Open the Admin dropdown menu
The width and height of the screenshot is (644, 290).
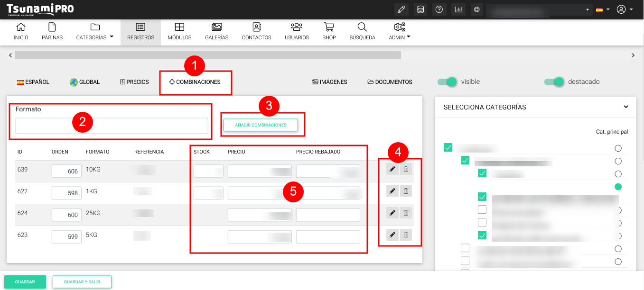399,32
